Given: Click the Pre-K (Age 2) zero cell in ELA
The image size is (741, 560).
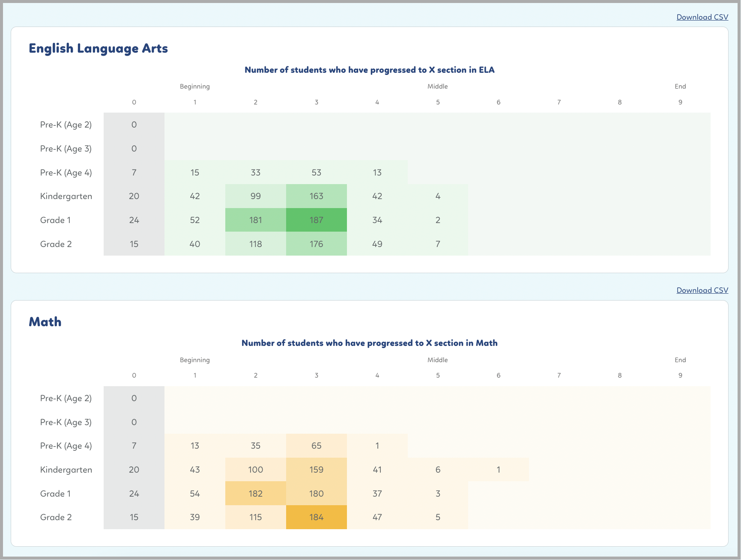Looking at the screenshot, I should [134, 125].
